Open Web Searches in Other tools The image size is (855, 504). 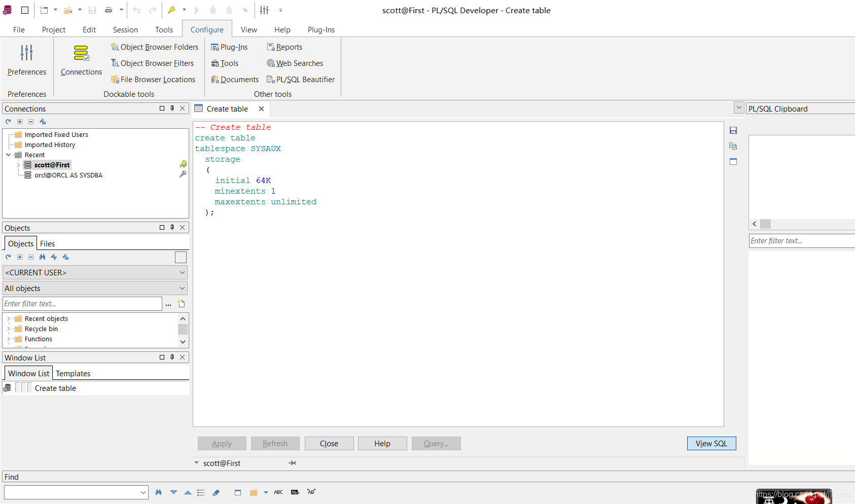click(x=295, y=63)
